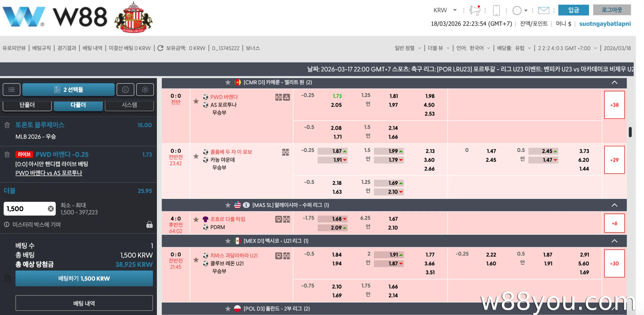Clear the 1,500 stake with X icon
Image resolution: width=644 pixels, height=315 pixels.
click(x=51, y=209)
